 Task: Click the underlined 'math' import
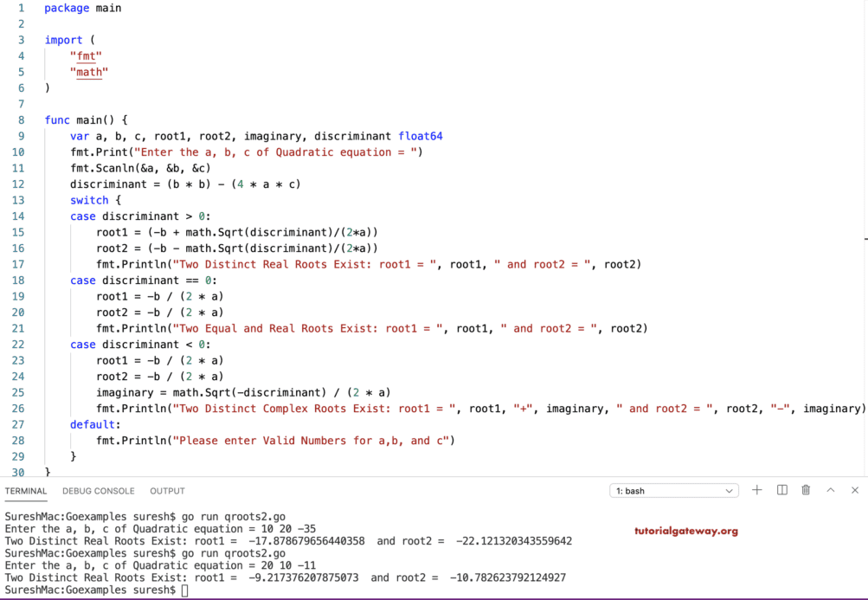(88, 72)
